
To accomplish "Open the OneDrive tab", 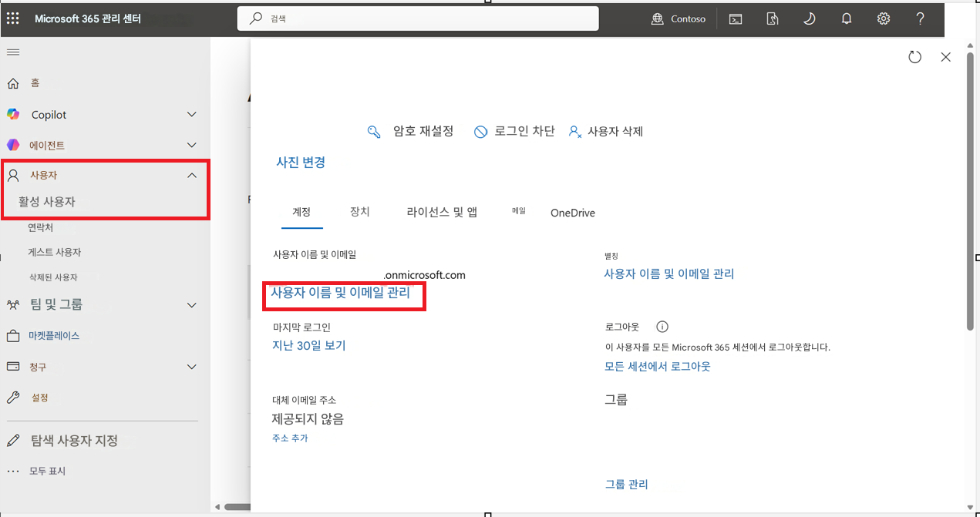I will coord(573,213).
